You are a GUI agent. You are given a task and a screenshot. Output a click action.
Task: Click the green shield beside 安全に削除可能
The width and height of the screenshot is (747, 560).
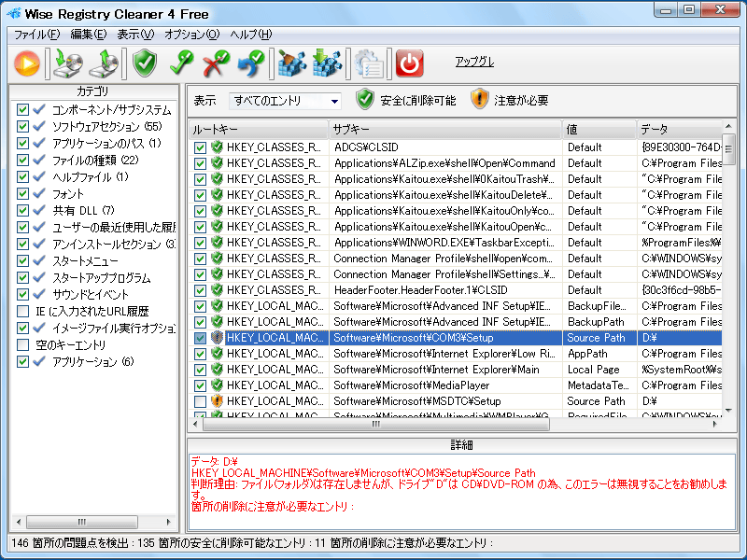pos(365,99)
